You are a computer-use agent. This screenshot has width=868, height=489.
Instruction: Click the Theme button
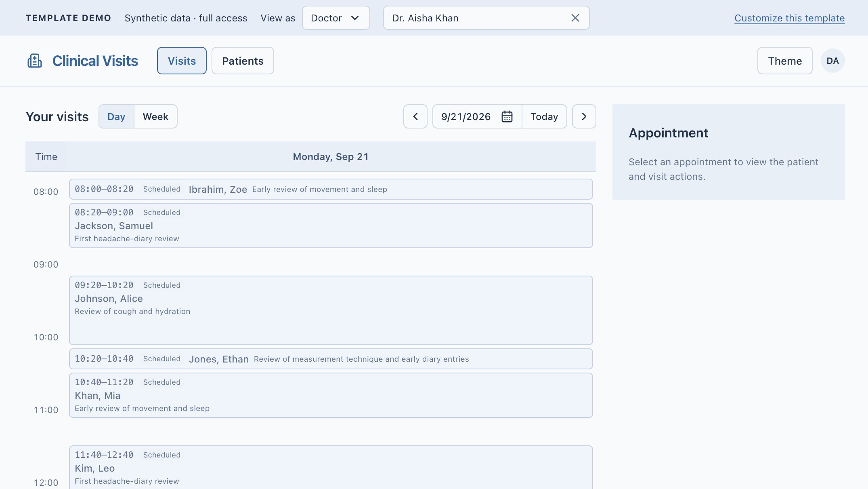[x=785, y=61]
